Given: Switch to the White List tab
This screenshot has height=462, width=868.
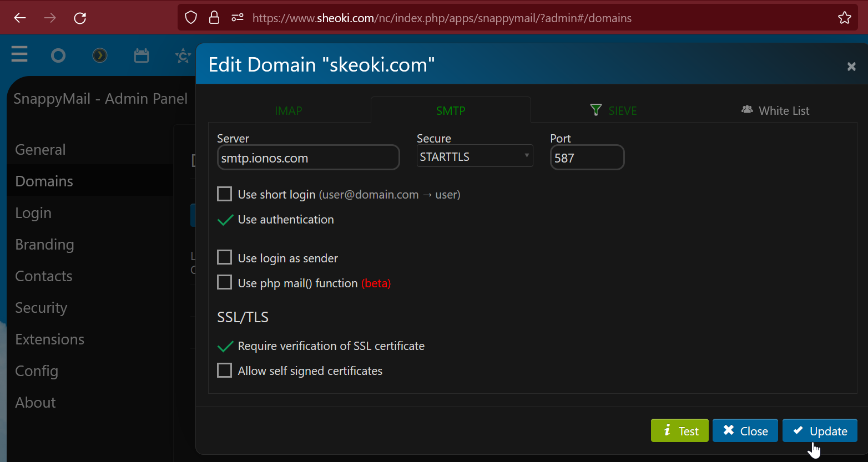Looking at the screenshot, I should coord(775,110).
